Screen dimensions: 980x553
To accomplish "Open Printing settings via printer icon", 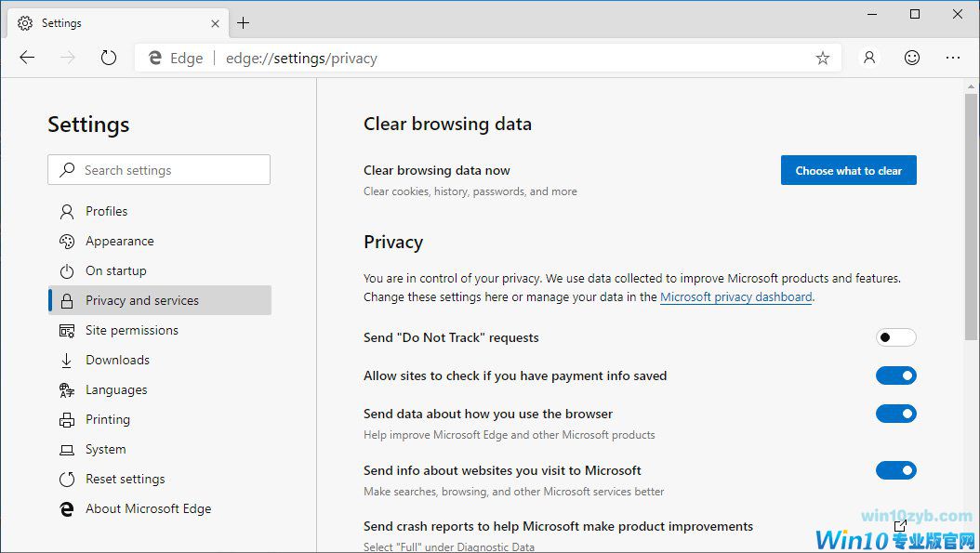I will [67, 419].
